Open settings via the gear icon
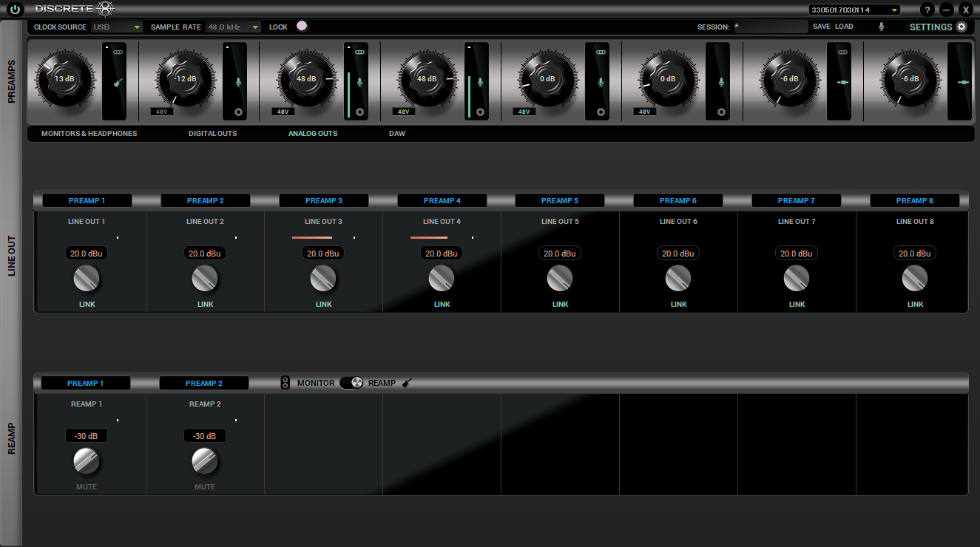 tap(962, 27)
